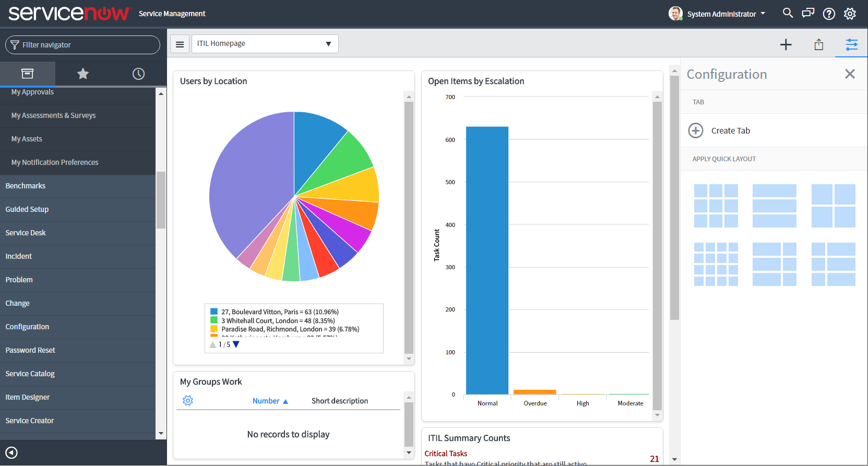Screen dimensions: 868x466
Task: Click the share dashboard icon
Action: click(819, 44)
